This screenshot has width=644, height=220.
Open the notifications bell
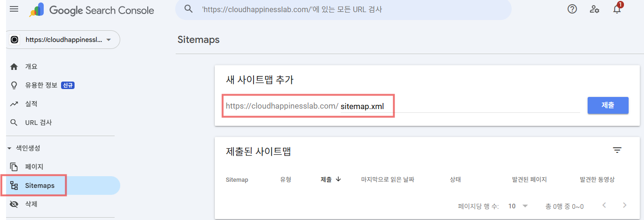617,9
